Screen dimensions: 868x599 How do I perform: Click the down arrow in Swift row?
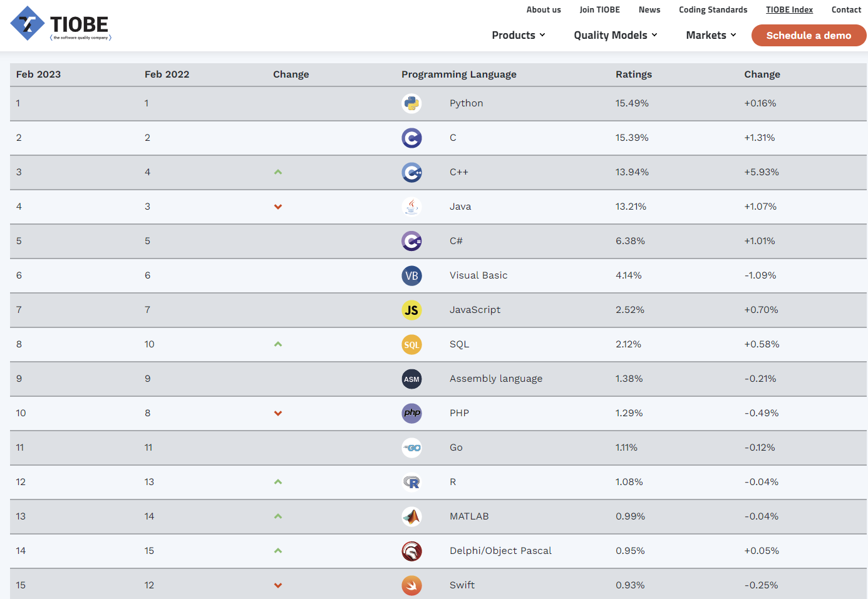[x=278, y=585]
